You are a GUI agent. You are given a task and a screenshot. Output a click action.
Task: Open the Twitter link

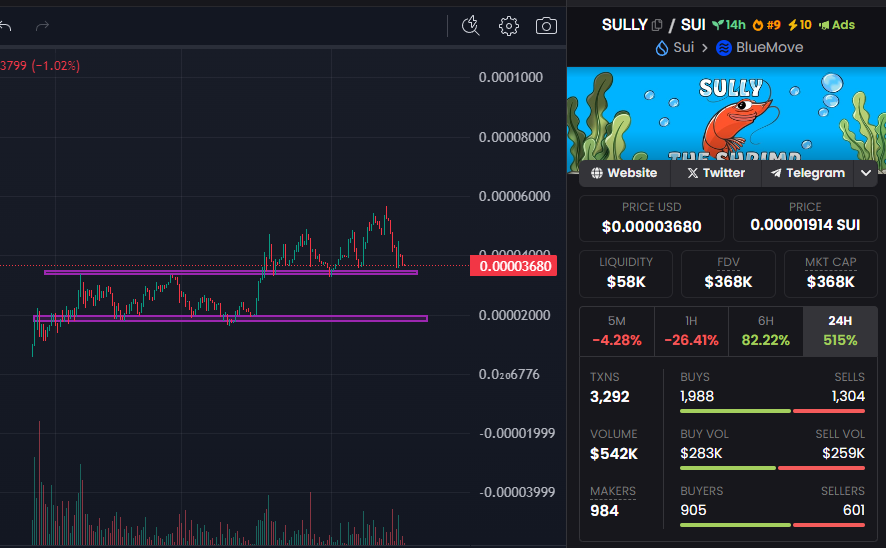[x=716, y=173]
